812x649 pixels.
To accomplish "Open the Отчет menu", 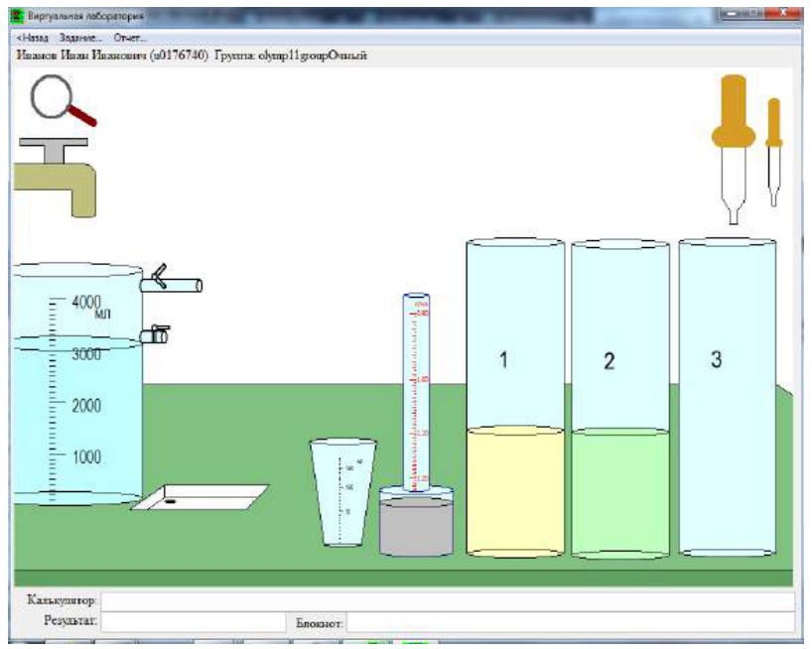I will click(x=130, y=38).
